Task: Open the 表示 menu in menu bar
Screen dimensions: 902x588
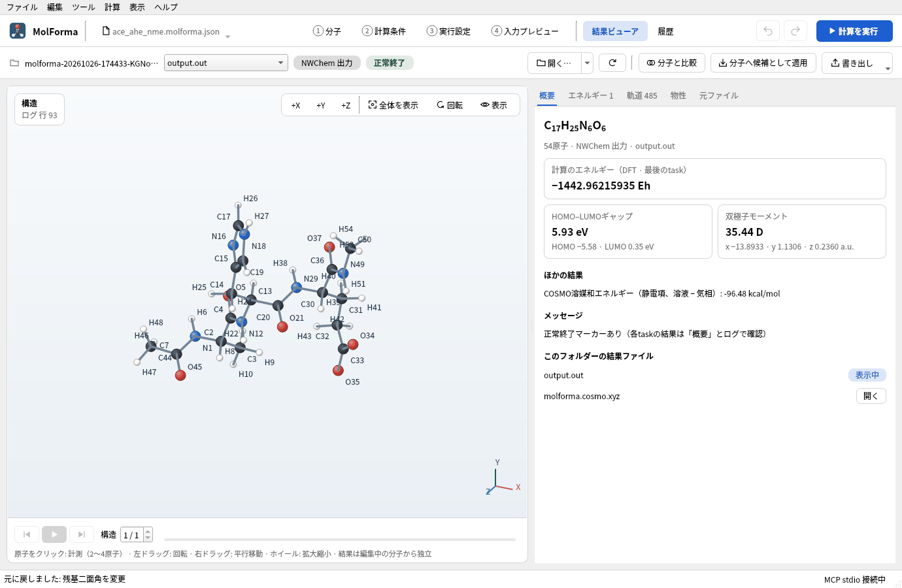Action: (x=137, y=7)
